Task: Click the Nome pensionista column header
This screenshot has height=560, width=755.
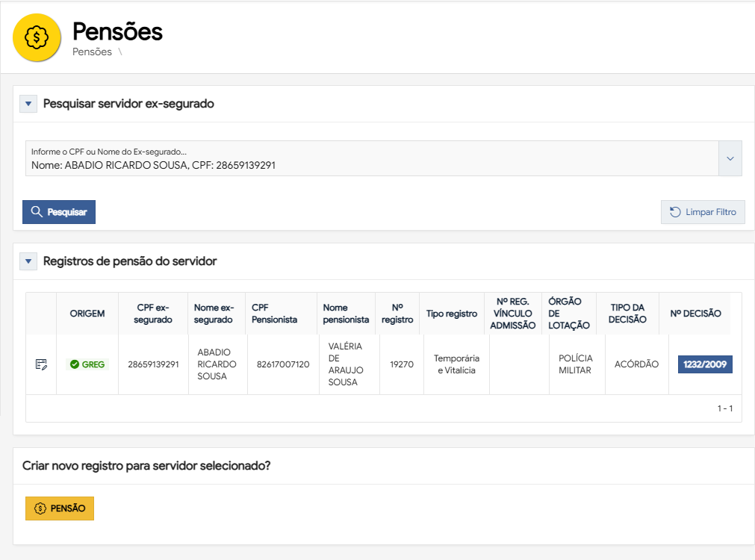Action: click(346, 314)
